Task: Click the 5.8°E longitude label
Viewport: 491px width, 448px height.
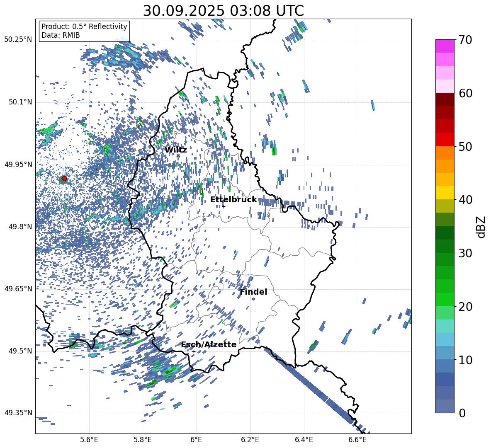Action: point(143,440)
